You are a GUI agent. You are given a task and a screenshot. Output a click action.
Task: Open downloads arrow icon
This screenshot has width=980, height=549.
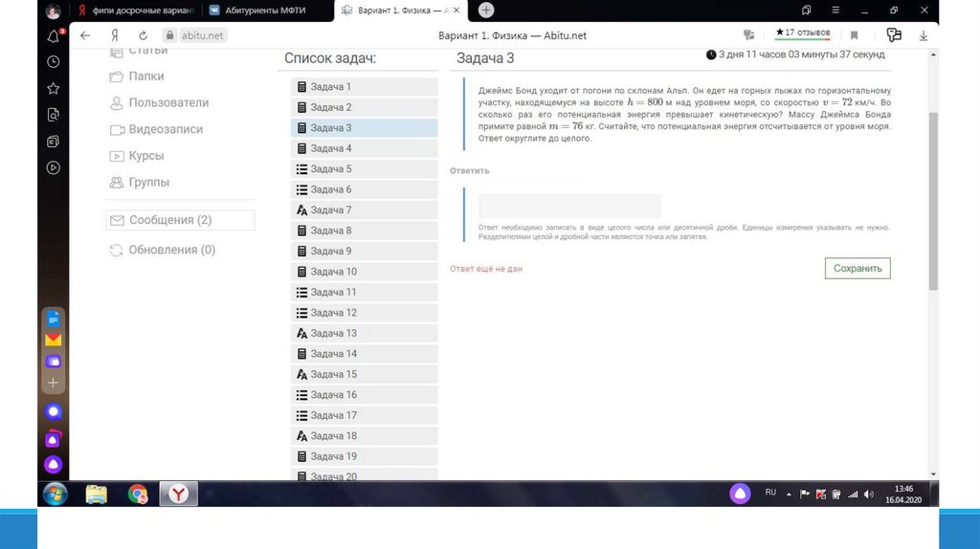tap(924, 35)
